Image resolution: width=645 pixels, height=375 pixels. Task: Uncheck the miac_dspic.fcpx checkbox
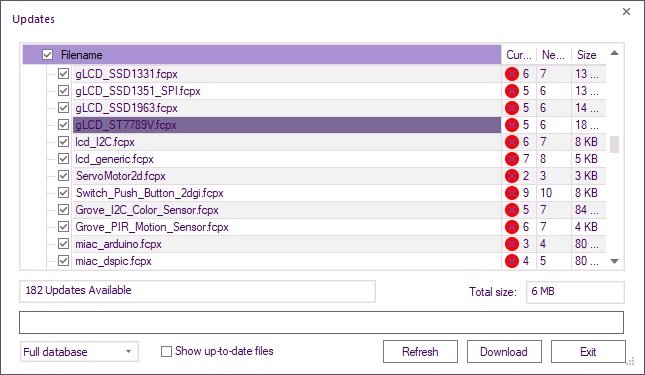click(x=63, y=261)
